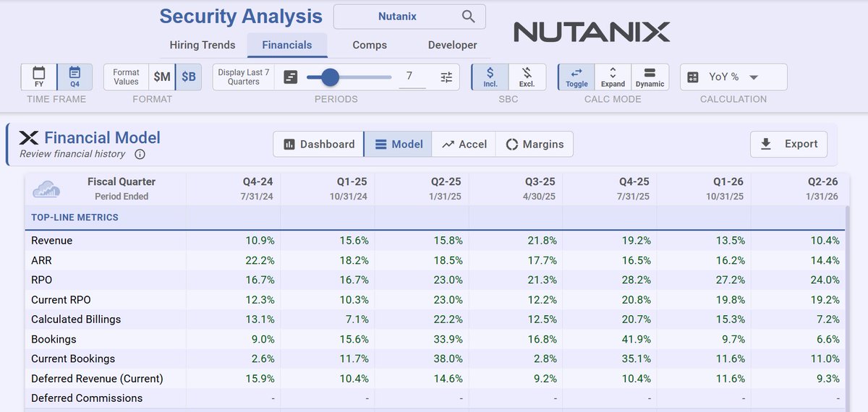Click the Q2-26 column header
The image size is (868, 412).
click(798, 188)
